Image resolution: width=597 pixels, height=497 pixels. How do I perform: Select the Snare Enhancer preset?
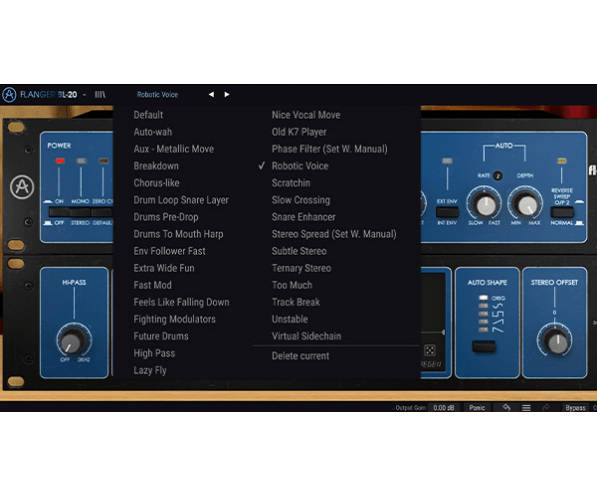coord(303,217)
